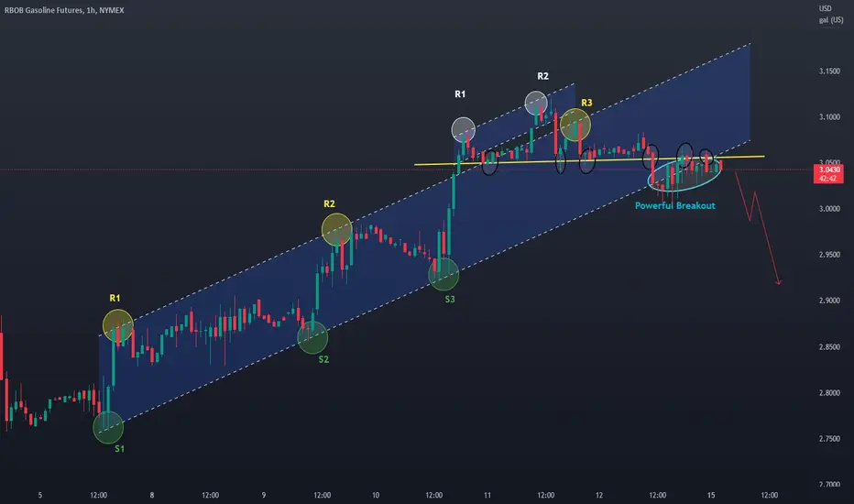The image size is (854, 504).
Task: Select the red forecast arrow drawing
Action: [759, 228]
